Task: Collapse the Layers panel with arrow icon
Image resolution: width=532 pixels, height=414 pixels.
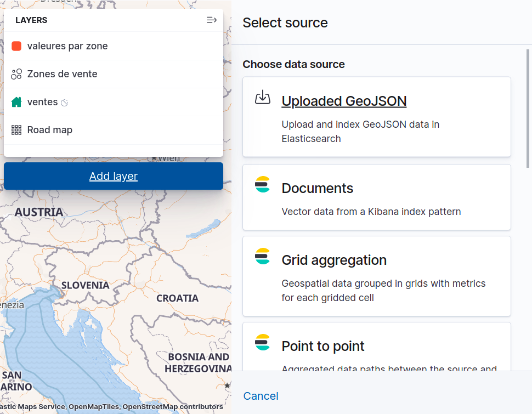Action: tap(211, 20)
